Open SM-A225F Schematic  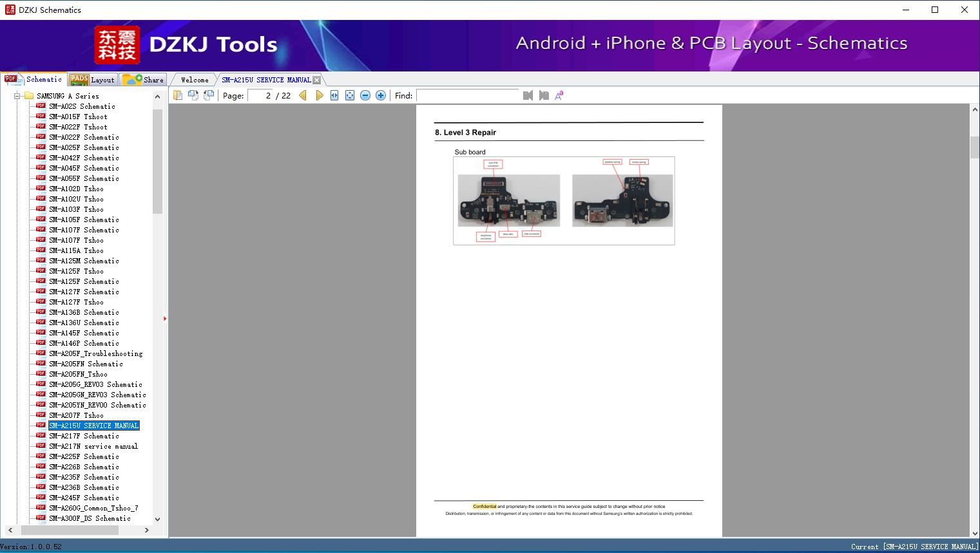point(84,456)
